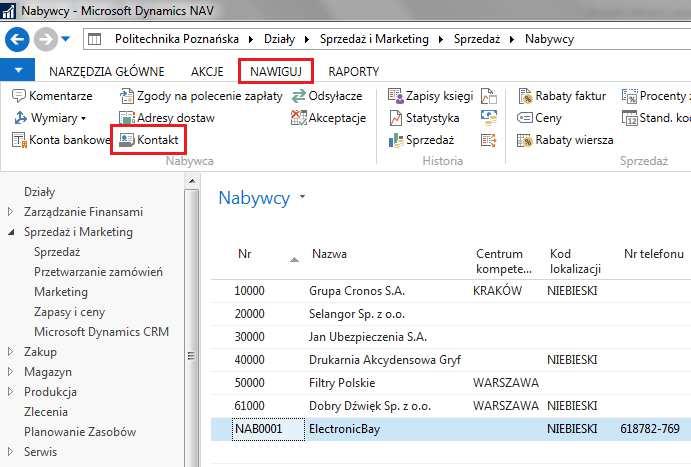The height and width of the screenshot is (467, 691).
Task: Select Działy in navigation pane
Action: point(40,192)
